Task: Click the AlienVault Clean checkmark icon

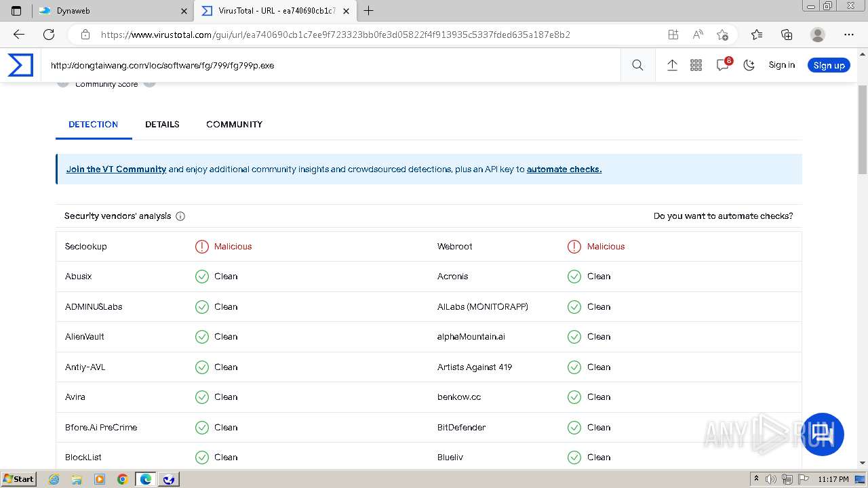Action: pos(202,337)
